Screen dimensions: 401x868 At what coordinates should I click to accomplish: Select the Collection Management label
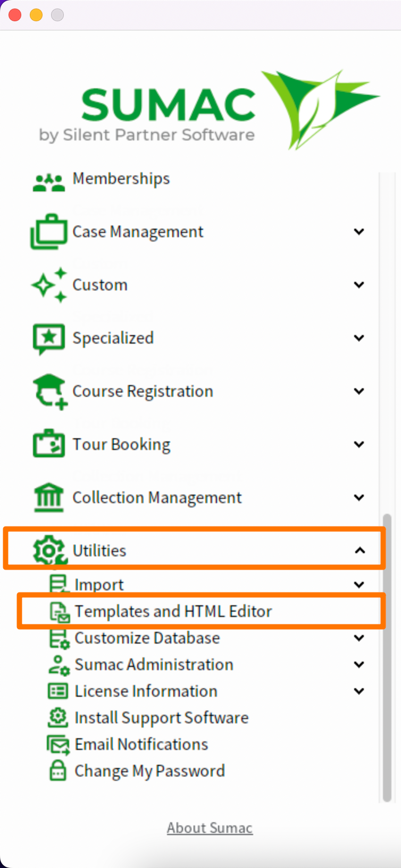pos(157,498)
